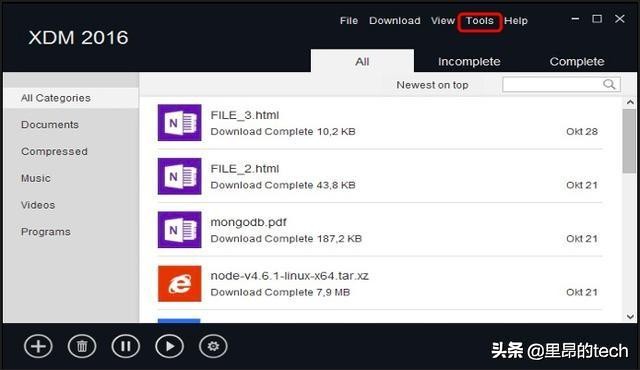Screen dimensions: 640x370
Task: Switch to the Complete tab
Action: pyautogui.click(x=577, y=62)
